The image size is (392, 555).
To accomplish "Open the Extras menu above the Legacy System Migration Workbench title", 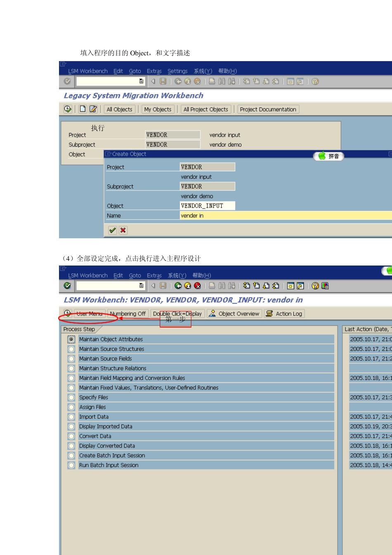I will point(154,71).
